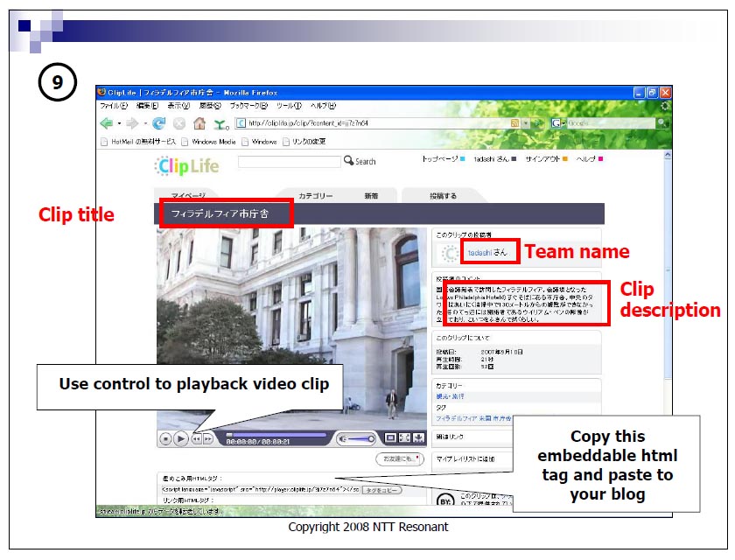Go back with the green Back arrow
Image resolution: width=735 pixels, height=560 pixels.
click(107, 123)
